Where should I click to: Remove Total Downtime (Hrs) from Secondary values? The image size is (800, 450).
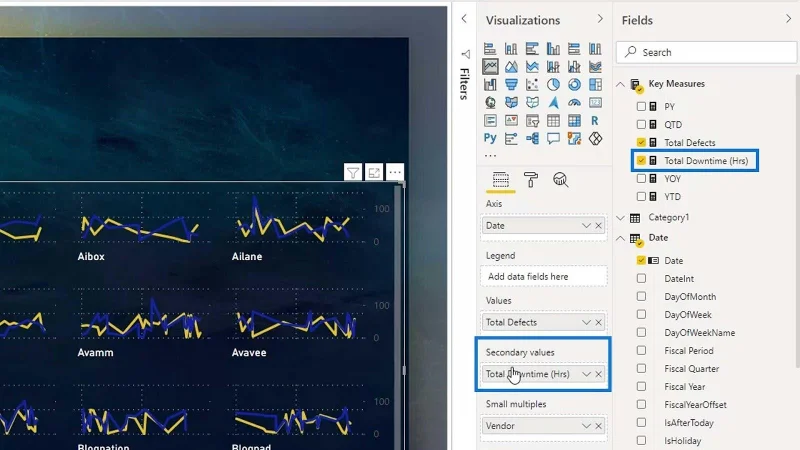pos(598,374)
